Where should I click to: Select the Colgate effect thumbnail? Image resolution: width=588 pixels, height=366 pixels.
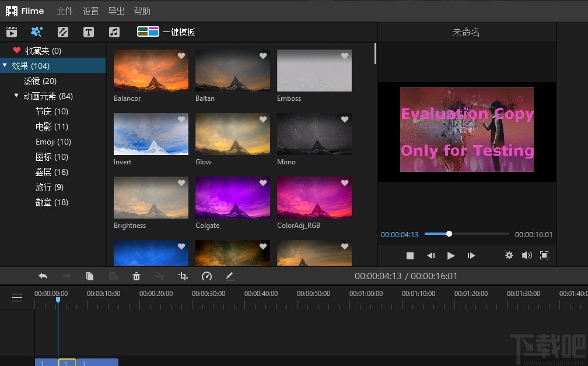pyautogui.click(x=232, y=197)
